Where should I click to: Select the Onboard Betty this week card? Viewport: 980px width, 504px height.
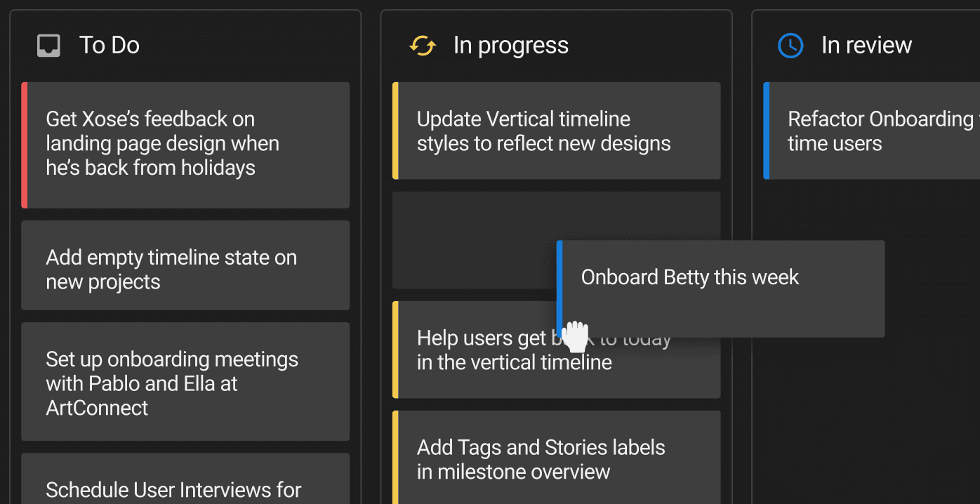point(722,288)
